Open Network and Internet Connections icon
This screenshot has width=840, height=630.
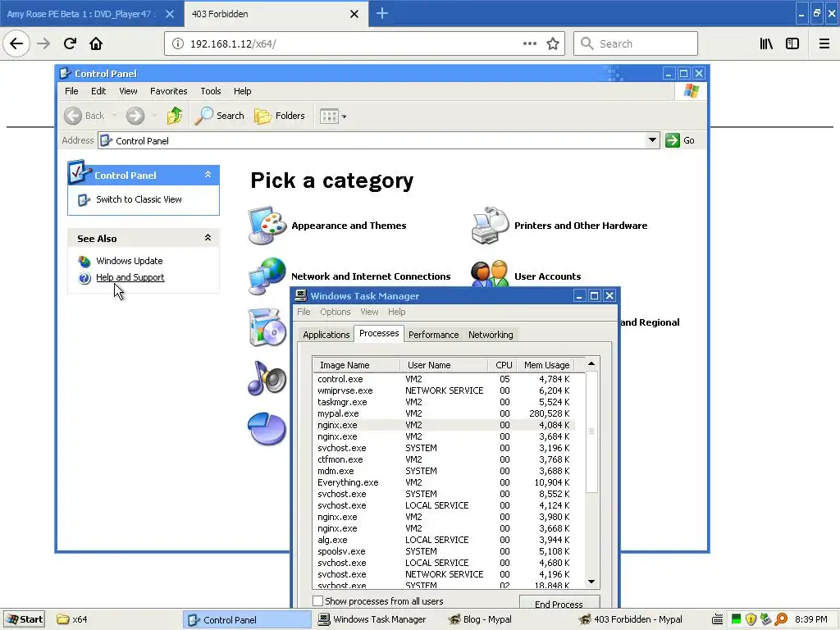click(267, 276)
